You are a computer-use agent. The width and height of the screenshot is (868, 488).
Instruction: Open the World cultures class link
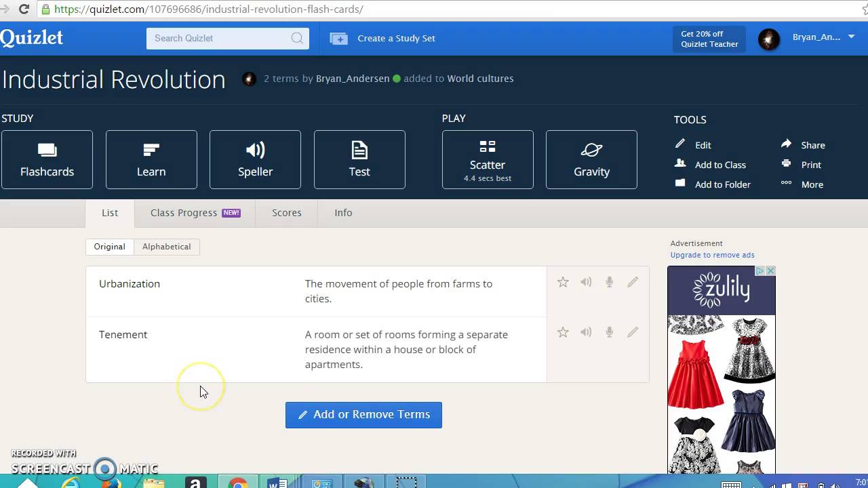480,79
